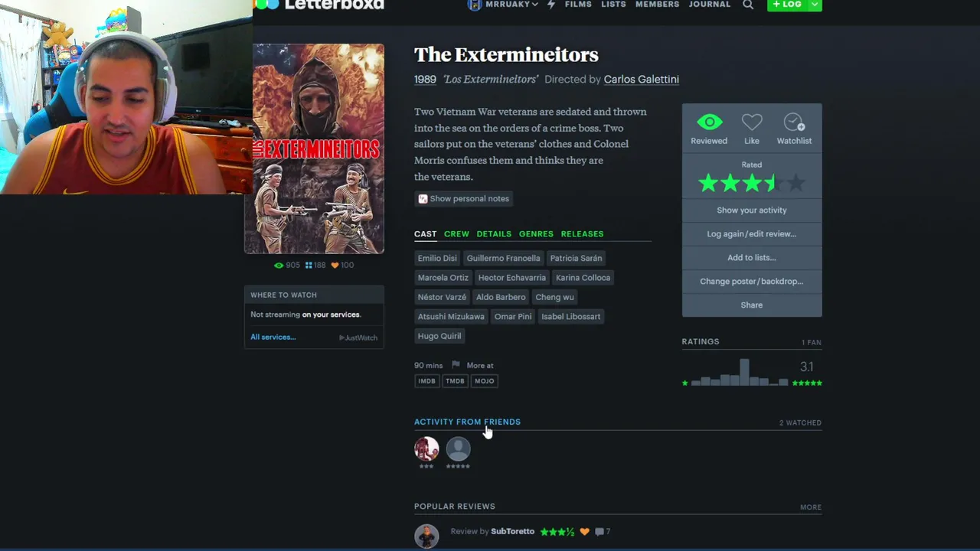Screen dimensions: 980x551
Task: Open director Carlos Galettini's page
Action: [x=641, y=80]
